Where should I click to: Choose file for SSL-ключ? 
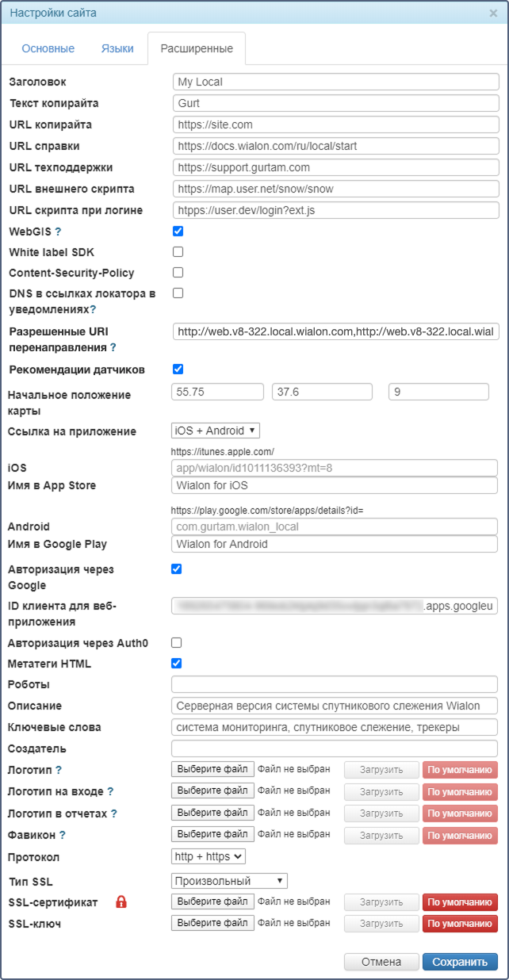(x=212, y=924)
